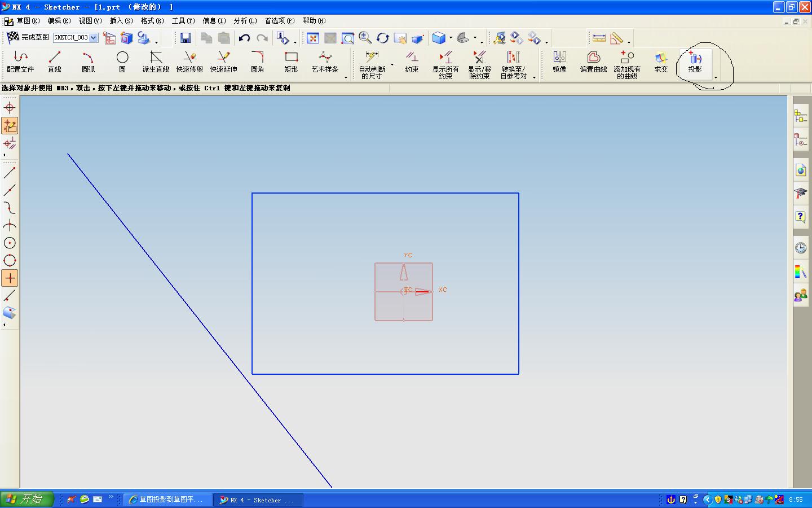812x508 pixels.
Task: Open the roles panel on right sidebar
Action: (801, 295)
